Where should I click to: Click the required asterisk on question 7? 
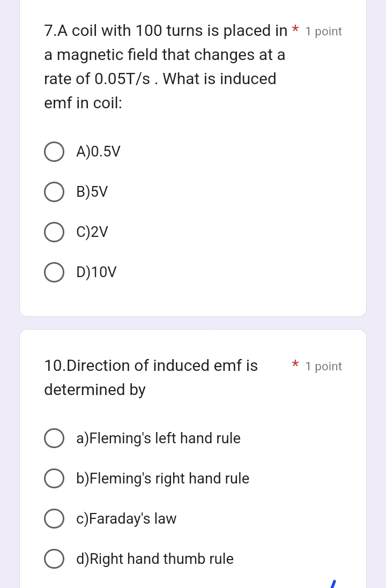(x=295, y=28)
